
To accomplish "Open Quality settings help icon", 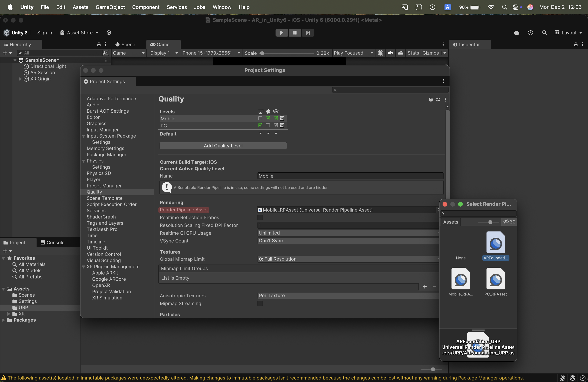I will pyautogui.click(x=431, y=100).
